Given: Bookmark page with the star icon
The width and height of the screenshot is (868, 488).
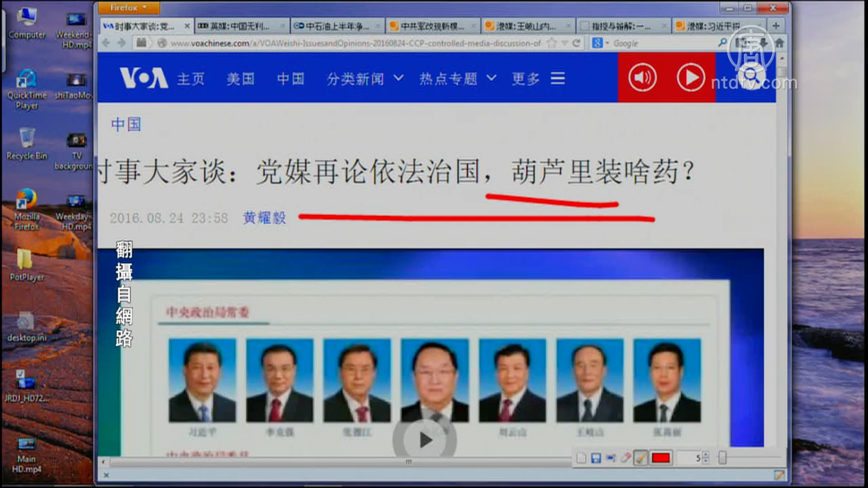Looking at the screenshot, I should click(x=552, y=43).
